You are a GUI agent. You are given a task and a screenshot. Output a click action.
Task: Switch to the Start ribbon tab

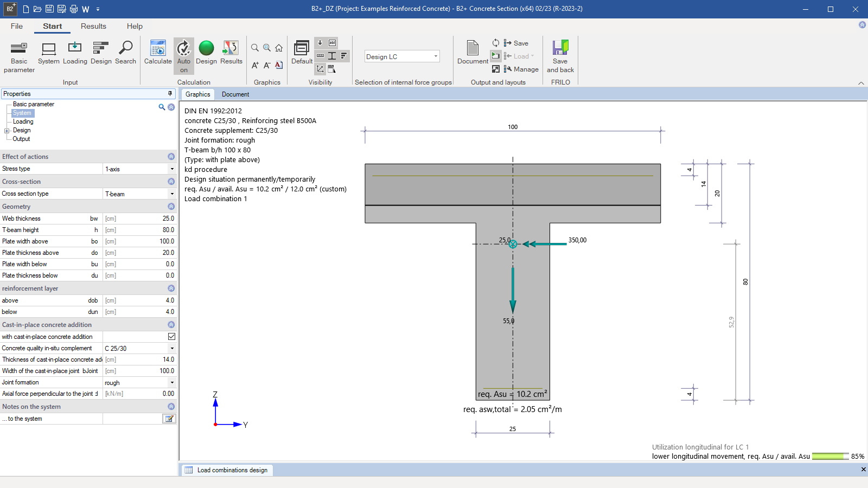(x=53, y=26)
